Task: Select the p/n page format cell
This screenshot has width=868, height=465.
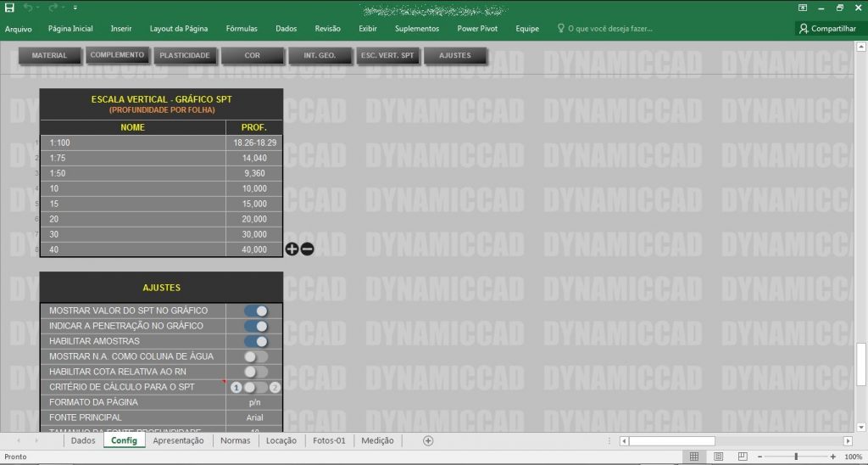Action: point(254,402)
